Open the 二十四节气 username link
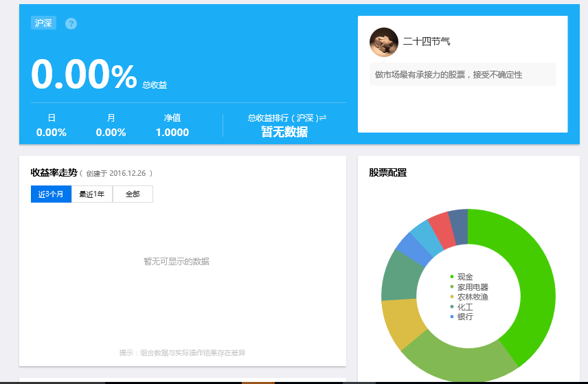The height and width of the screenshot is (384, 588). [426, 42]
